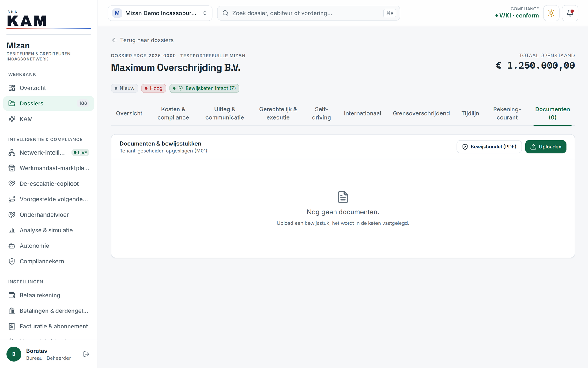The width and height of the screenshot is (588, 368).
Task: Click the Analyse & simulatie chart icon
Action: pos(12,230)
